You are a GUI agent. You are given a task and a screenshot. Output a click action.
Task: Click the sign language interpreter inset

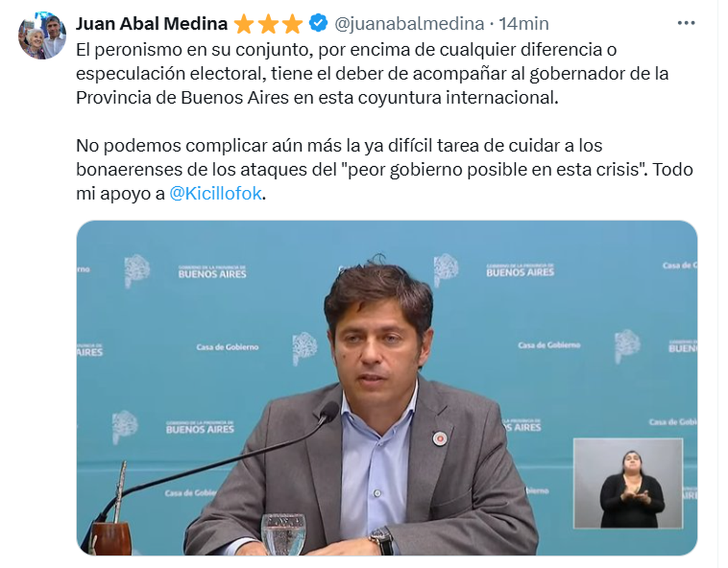point(628,483)
